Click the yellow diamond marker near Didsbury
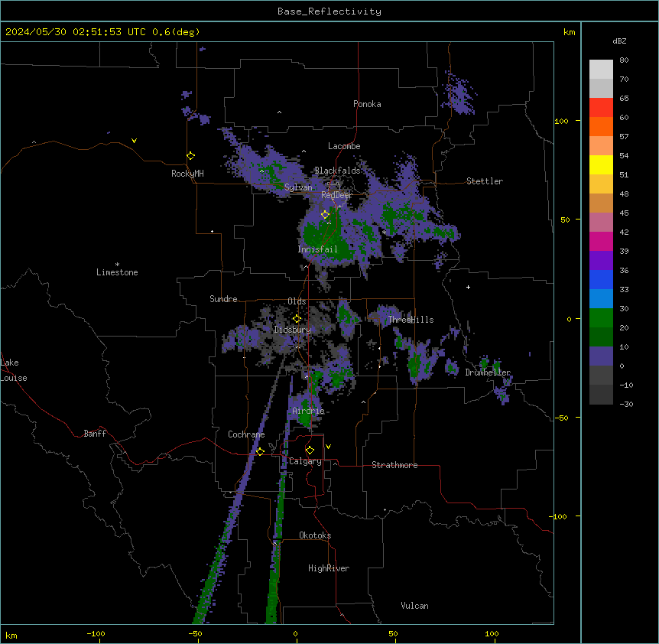Image resolution: width=659 pixels, height=644 pixels. [x=297, y=319]
